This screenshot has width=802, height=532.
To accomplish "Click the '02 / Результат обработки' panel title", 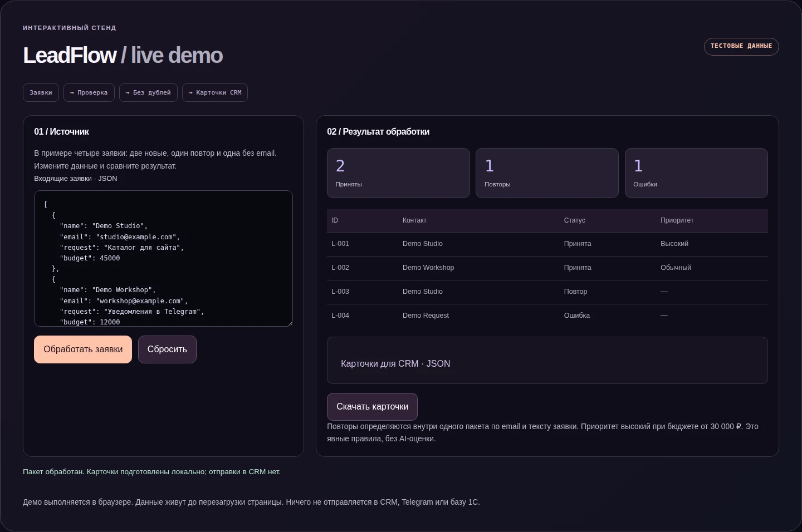I will pos(378,132).
